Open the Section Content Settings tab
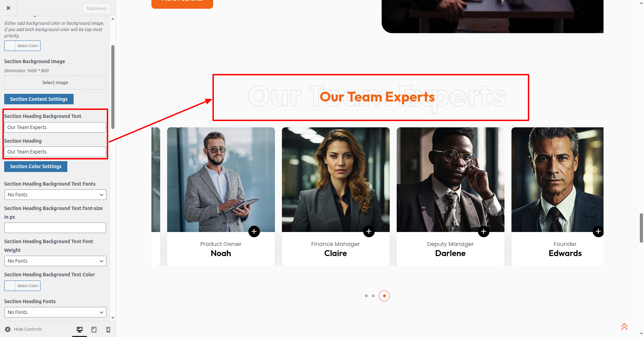 point(39,99)
